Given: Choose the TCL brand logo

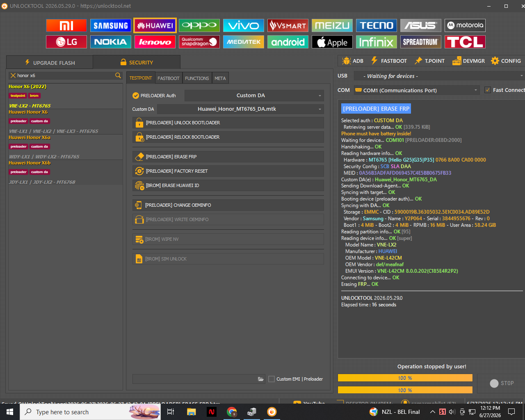Looking at the screenshot, I should tap(465, 42).
